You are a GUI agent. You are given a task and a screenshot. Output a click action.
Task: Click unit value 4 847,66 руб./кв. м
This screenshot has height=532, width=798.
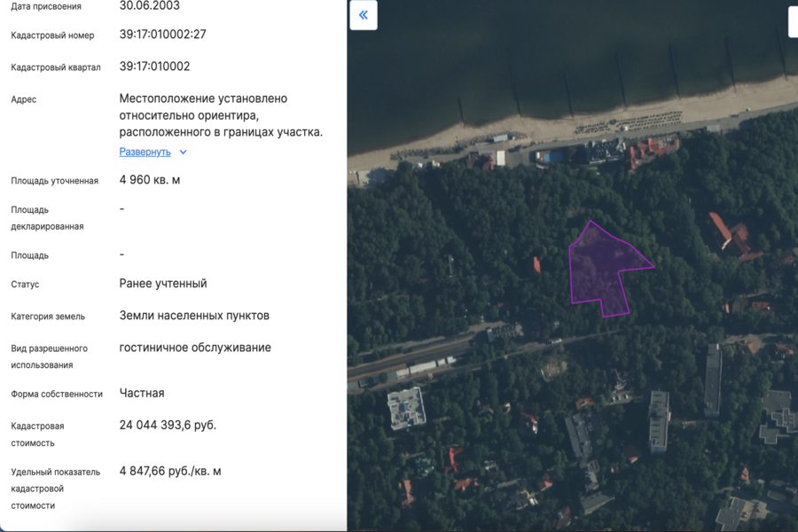170,472
